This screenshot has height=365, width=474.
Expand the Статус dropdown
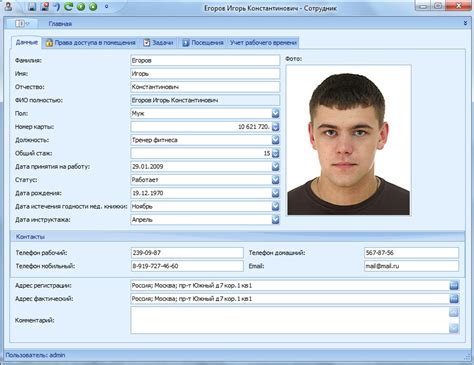point(275,180)
